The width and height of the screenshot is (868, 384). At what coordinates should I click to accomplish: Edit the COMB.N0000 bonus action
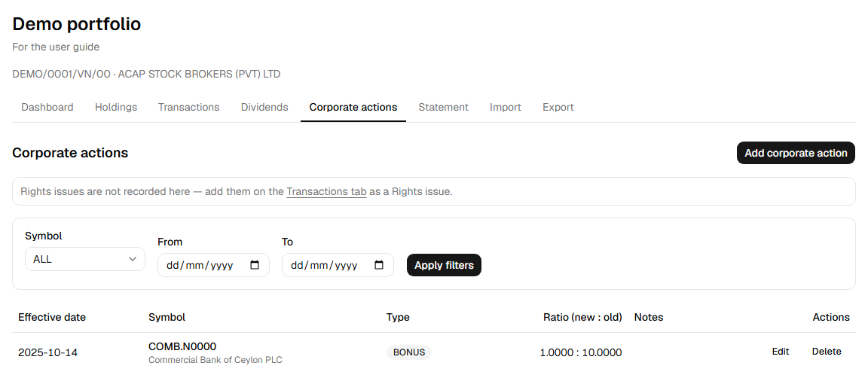(x=781, y=352)
